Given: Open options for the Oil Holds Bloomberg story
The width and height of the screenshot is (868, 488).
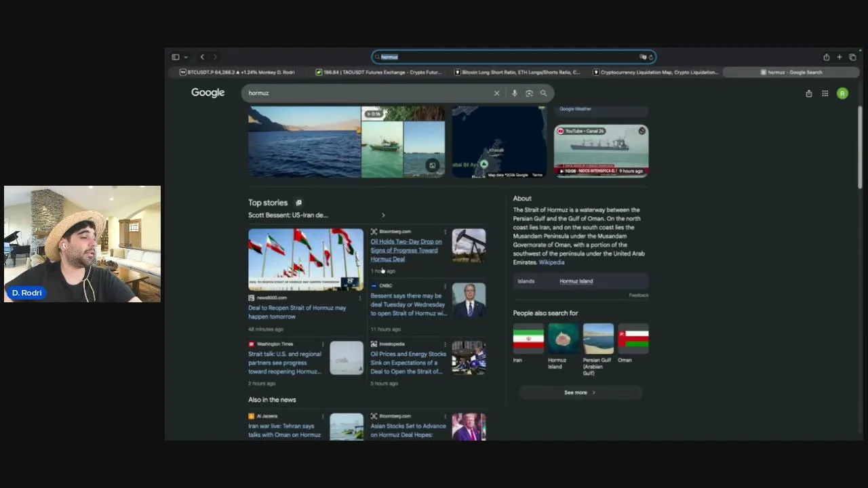Looking at the screenshot, I should [445, 232].
